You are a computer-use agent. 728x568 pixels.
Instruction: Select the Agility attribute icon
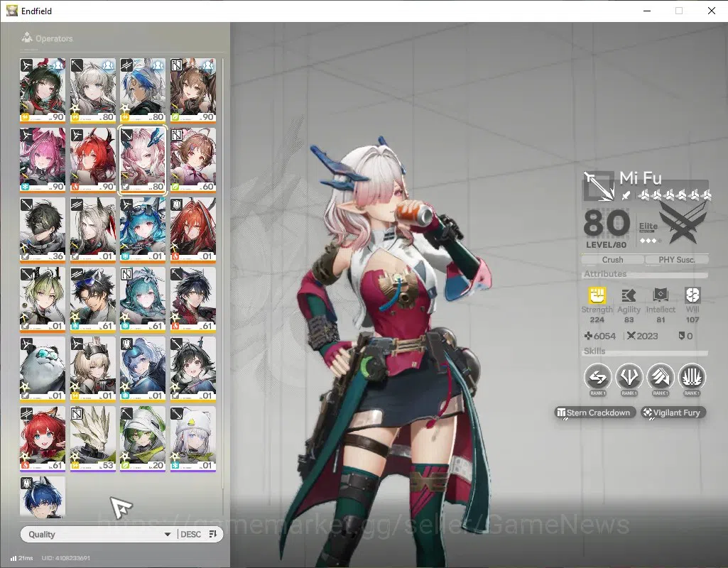tap(629, 295)
